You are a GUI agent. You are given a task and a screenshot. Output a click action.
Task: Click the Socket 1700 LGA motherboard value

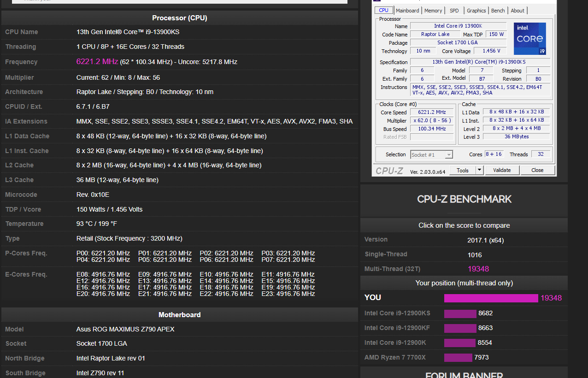coord(102,343)
